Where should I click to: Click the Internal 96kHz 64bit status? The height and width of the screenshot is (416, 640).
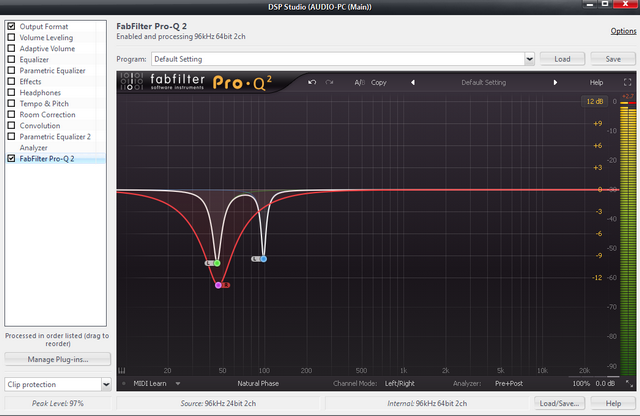click(x=427, y=403)
